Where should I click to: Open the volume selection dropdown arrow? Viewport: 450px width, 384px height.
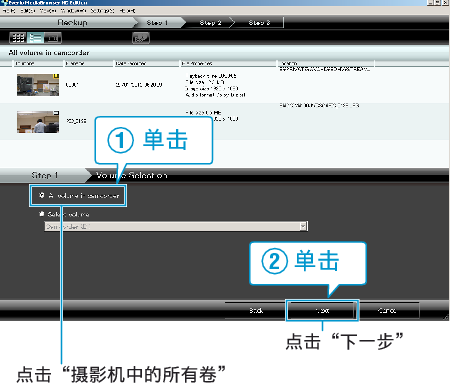pos(303,226)
